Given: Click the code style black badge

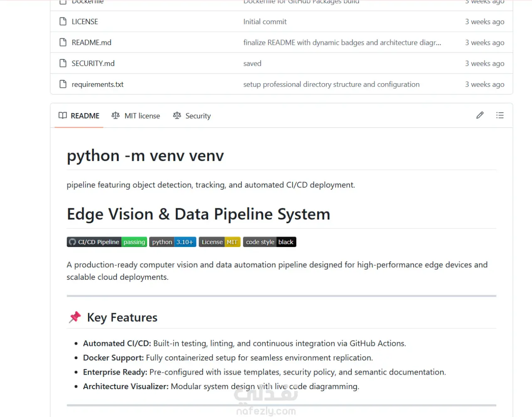Looking at the screenshot, I should [x=269, y=242].
